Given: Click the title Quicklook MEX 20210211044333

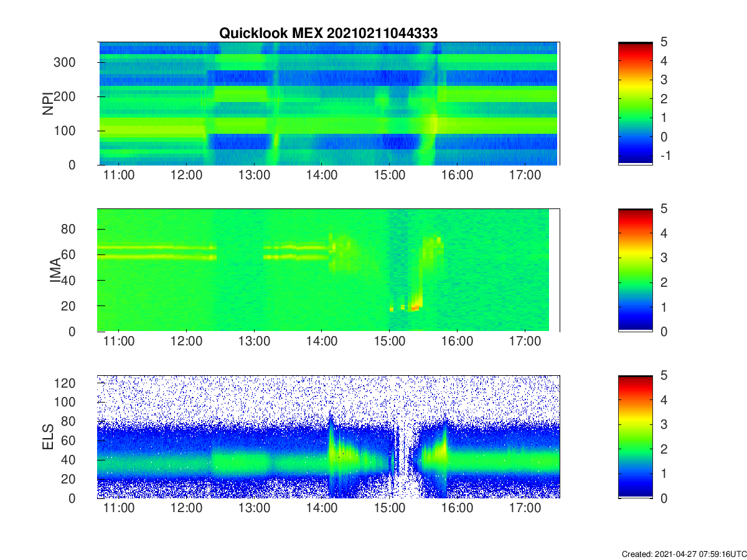Looking at the screenshot, I should click(x=328, y=34).
